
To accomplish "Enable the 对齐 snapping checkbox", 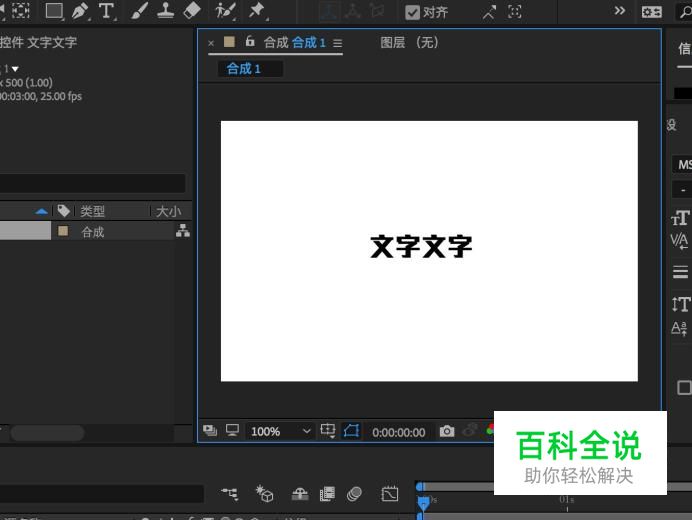I will 412,12.
